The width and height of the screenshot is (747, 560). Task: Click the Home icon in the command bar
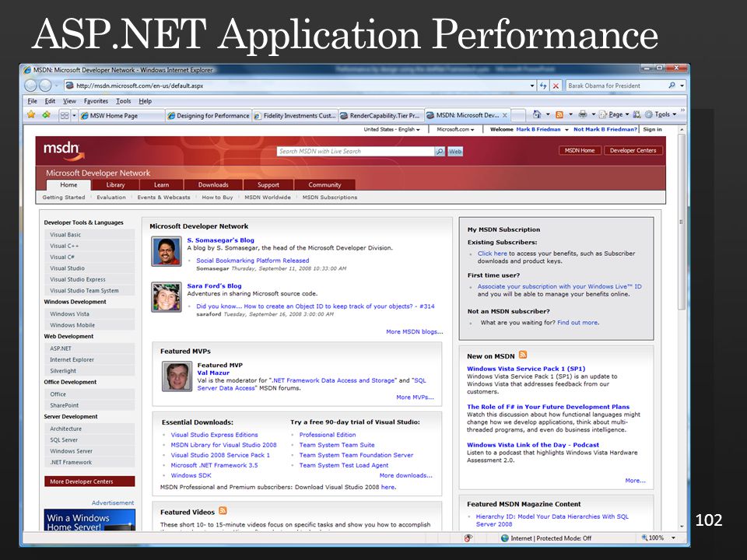(537, 114)
